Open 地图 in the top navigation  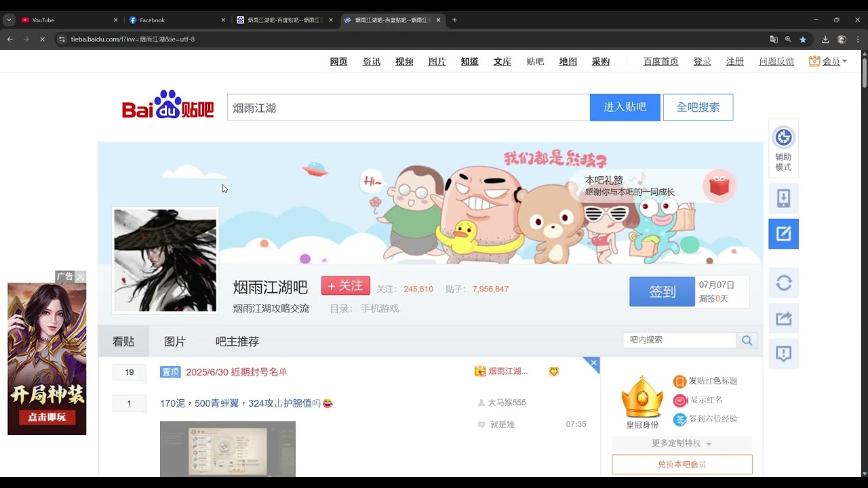tap(568, 62)
